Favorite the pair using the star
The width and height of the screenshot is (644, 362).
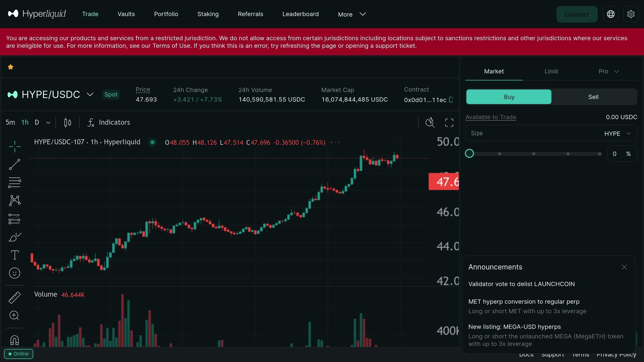pyautogui.click(x=10, y=67)
